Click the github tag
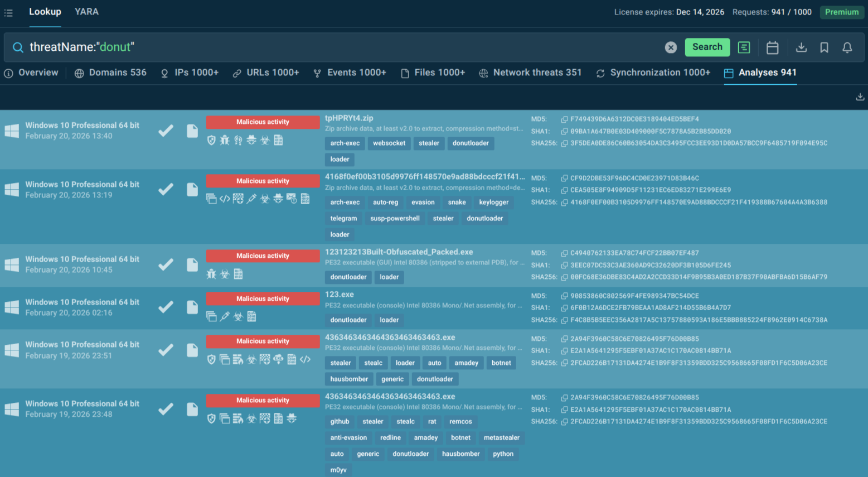868x477 pixels. 340,422
